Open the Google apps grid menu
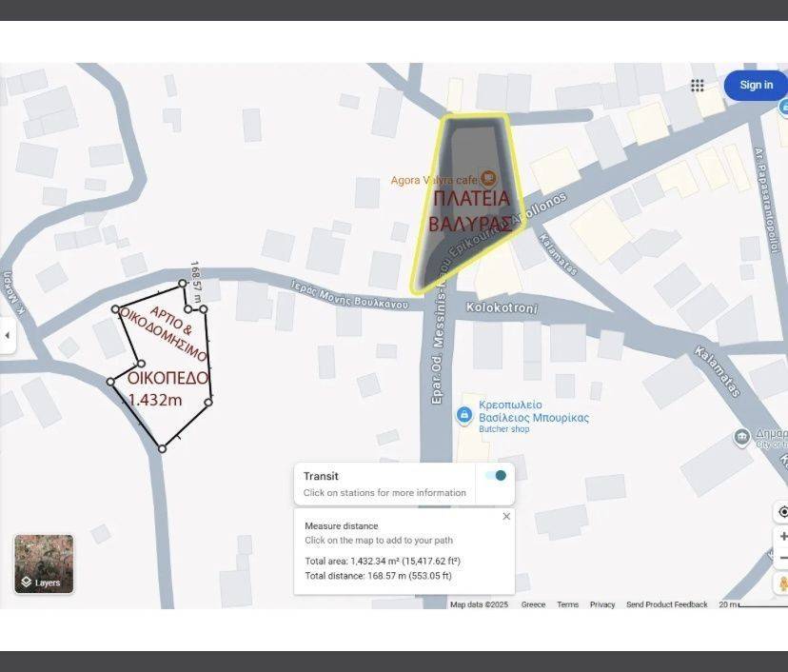Screen dimensions: 788x672 [698, 86]
